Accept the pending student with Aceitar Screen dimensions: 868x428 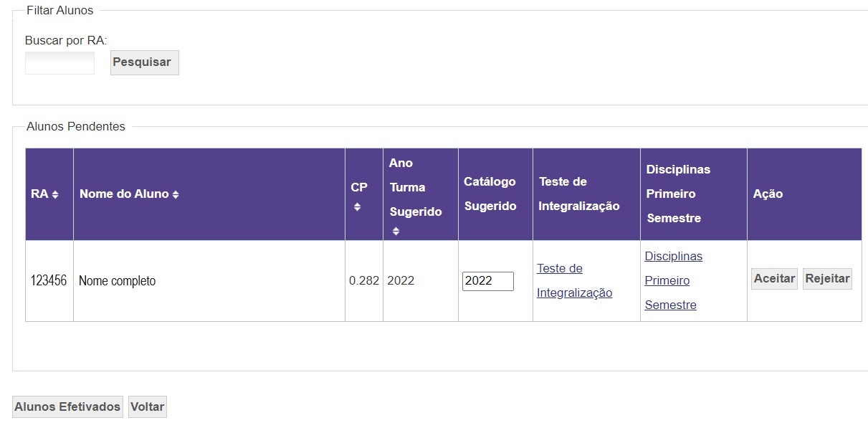(774, 279)
